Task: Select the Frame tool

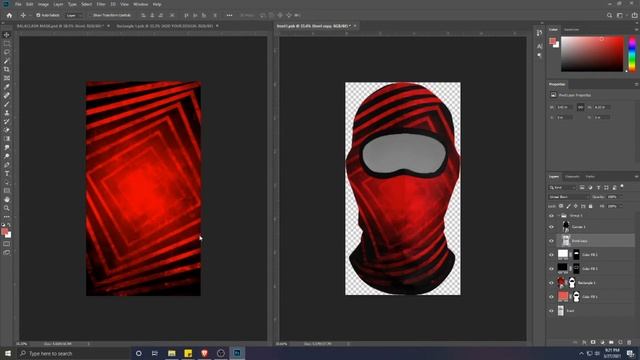Action: (7, 78)
